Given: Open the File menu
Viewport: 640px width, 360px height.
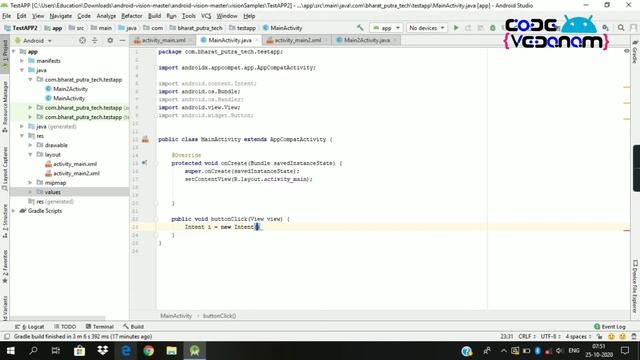Looking at the screenshot, I should (7, 16).
